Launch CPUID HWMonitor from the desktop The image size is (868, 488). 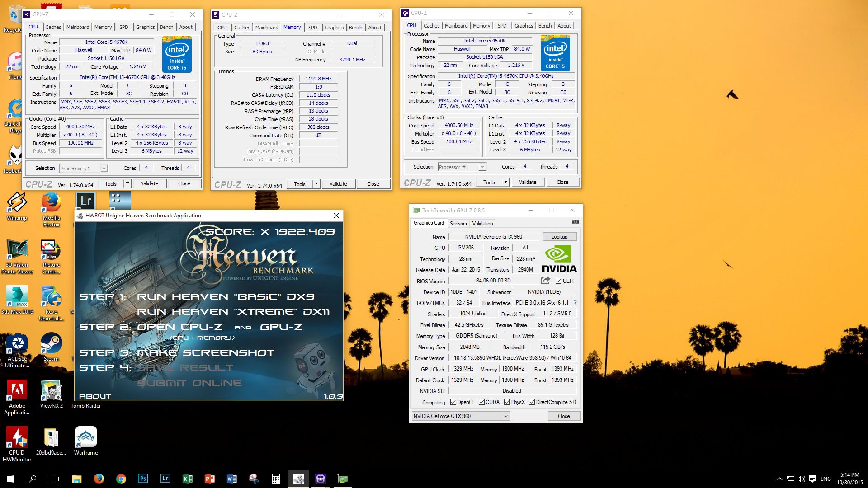[17, 437]
